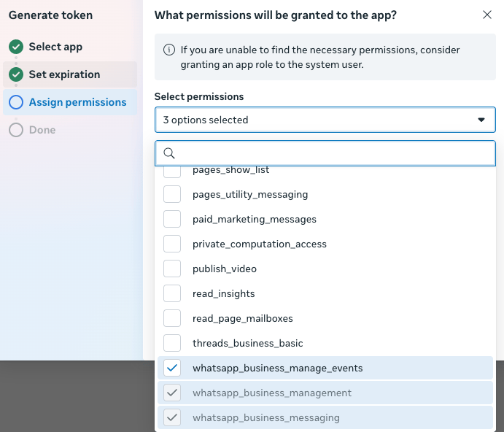Close the Generate token dialog with X
This screenshot has width=504, height=432.
pos(487,15)
